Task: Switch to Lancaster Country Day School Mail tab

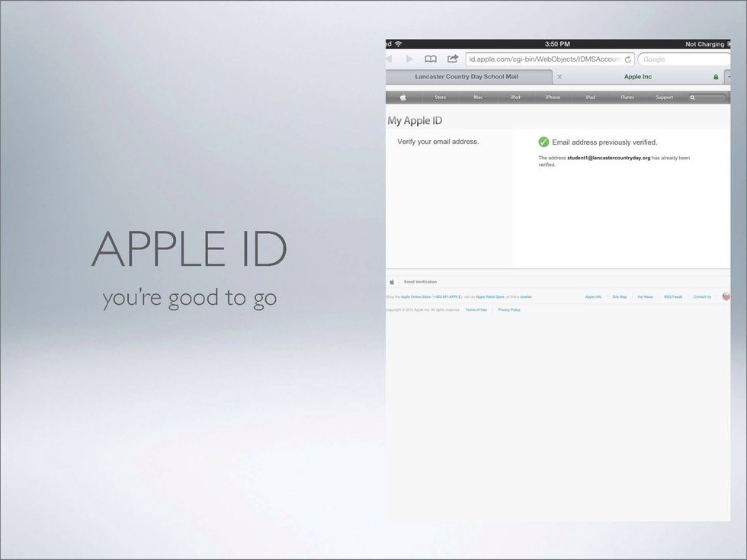Action: (x=466, y=77)
